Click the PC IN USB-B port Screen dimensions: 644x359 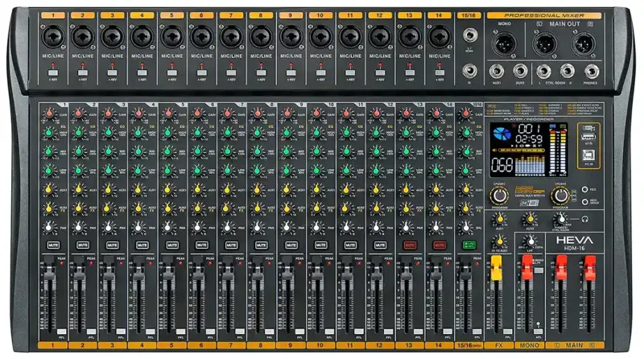point(588,155)
